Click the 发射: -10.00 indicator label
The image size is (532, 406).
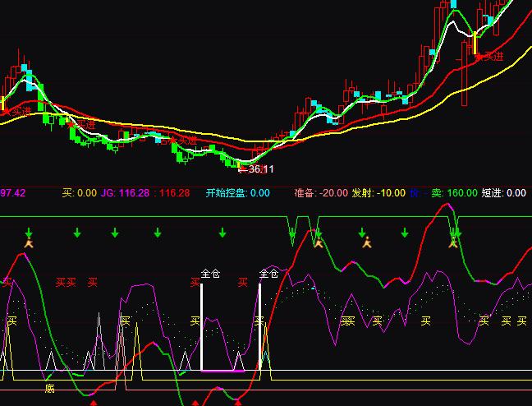coord(378,193)
